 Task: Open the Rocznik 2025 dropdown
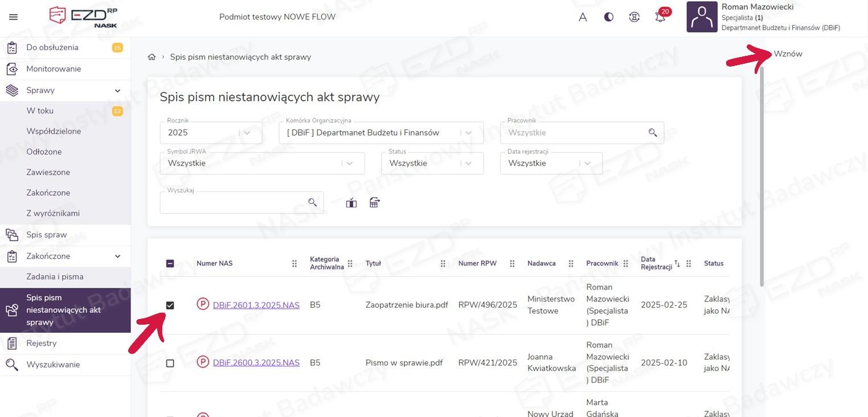pos(211,133)
